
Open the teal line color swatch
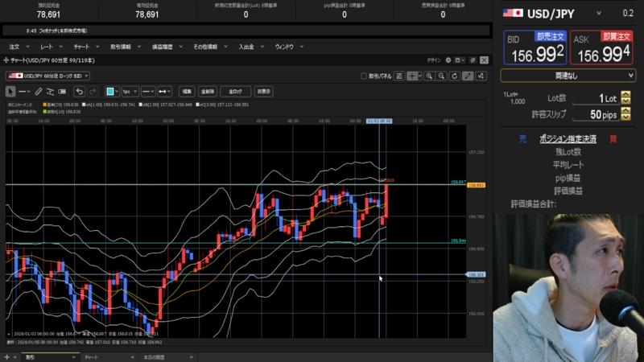(x=111, y=91)
